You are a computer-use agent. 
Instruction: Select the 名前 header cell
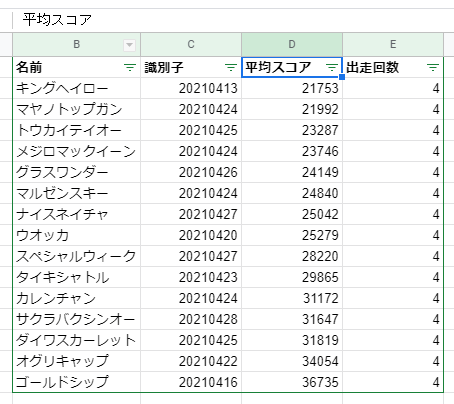click(x=77, y=67)
